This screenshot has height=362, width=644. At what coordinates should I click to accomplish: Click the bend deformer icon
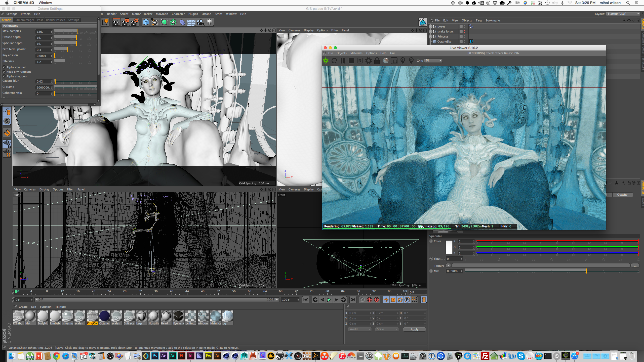coord(182,22)
